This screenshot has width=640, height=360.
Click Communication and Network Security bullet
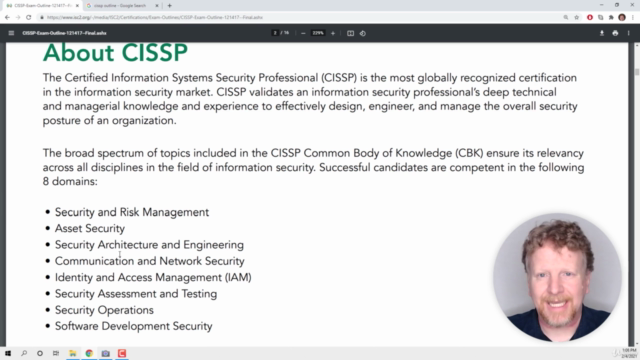click(150, 261)
